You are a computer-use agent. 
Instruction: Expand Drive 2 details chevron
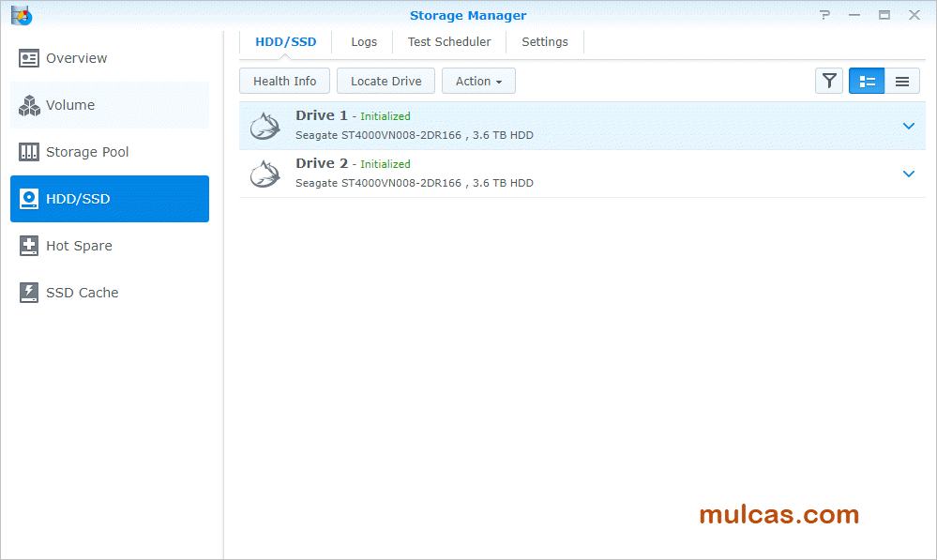pyautogui.click(x=908, y=174)
